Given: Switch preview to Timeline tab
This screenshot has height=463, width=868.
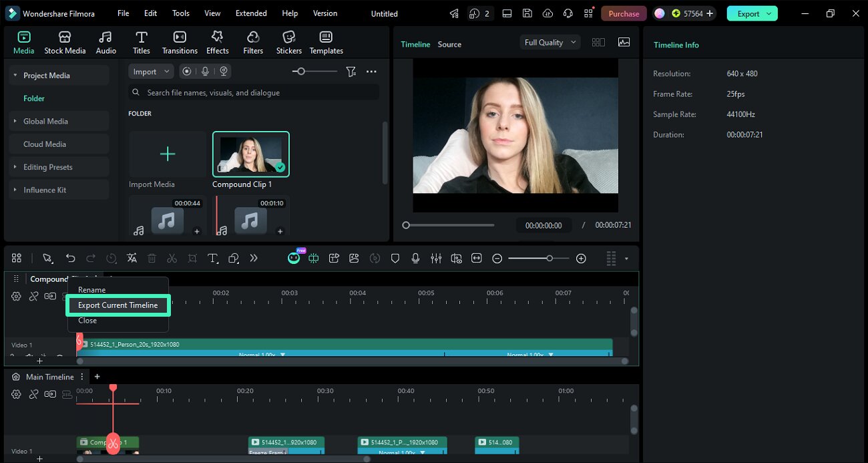Looking at the screenshot, I should pyautogui.click(x=415, y=44).
